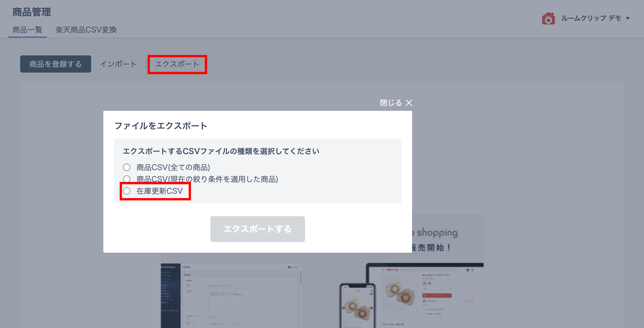Open the 楽天商品CSV変換 tab
Screen dimensions: 644x328
pyautogui.click(x=86, y=30)
